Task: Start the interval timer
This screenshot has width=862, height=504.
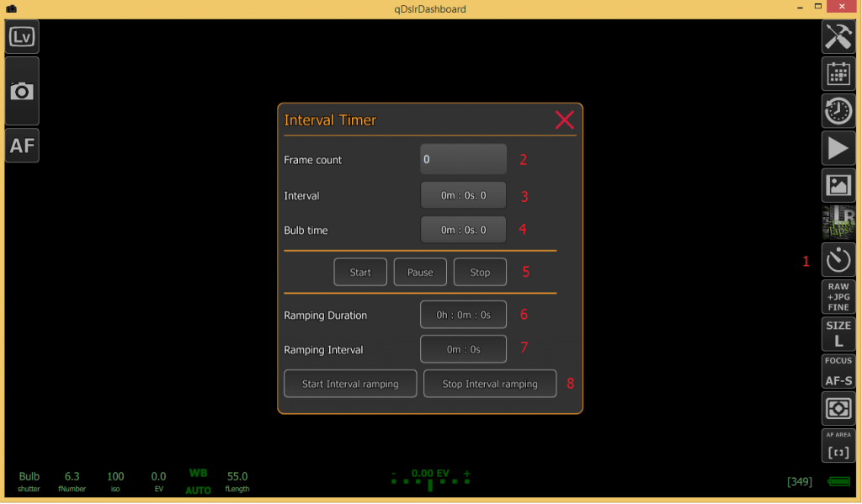Action: pyautogui.click(x=360, y=271)
